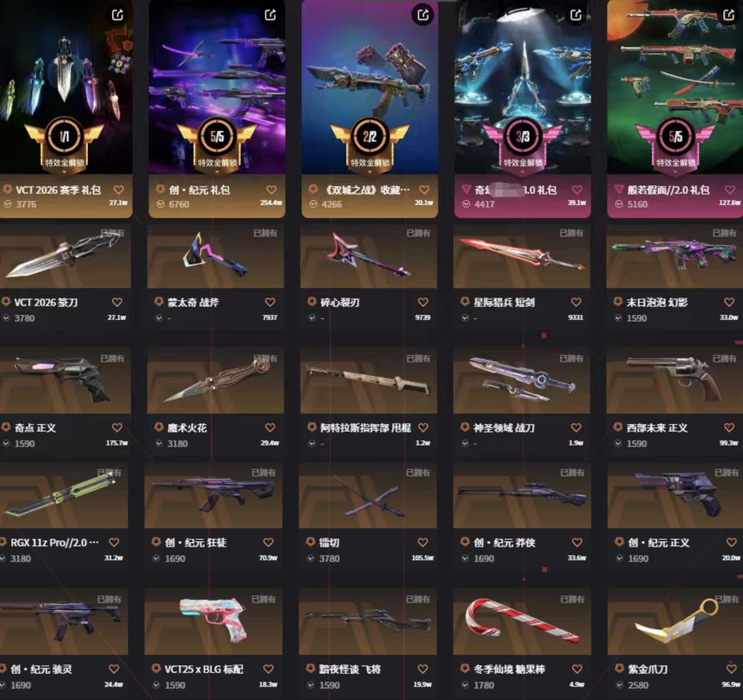Screen dimensions: 743x700
Task: Click rarity icon beside 镭切 name
Action: coord(310,542)
